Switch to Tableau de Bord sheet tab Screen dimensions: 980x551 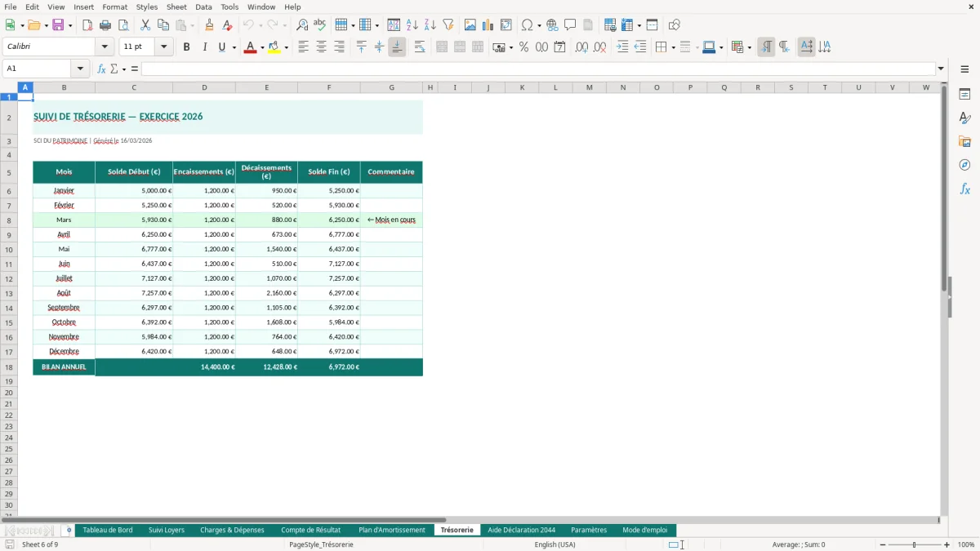(108, 530)
